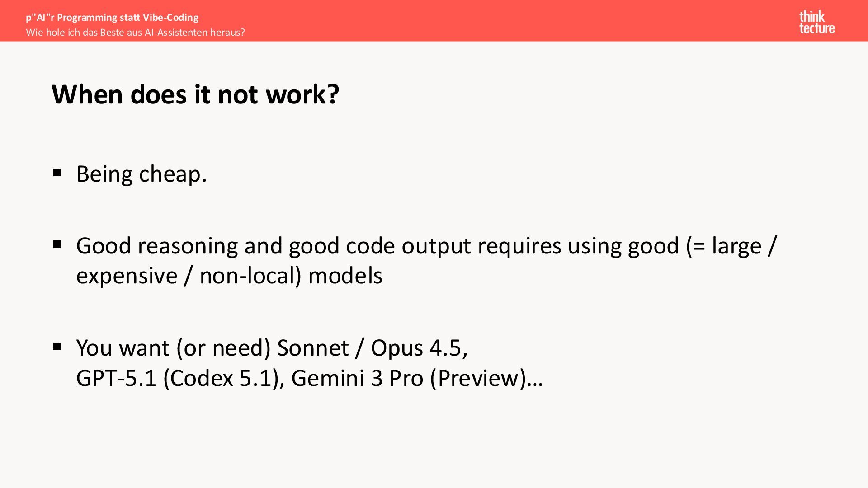
Task: Click the 'p"AI"r Programming statt Vibe-Coding' header title
Action: pyautogui.click(x=112, y=18)
